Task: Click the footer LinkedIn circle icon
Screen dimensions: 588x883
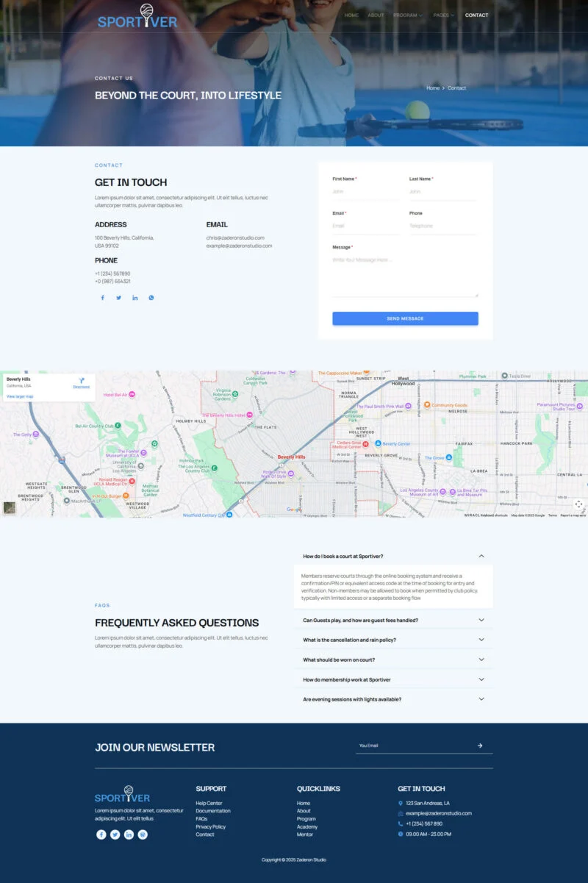Action: coord(129,834)
